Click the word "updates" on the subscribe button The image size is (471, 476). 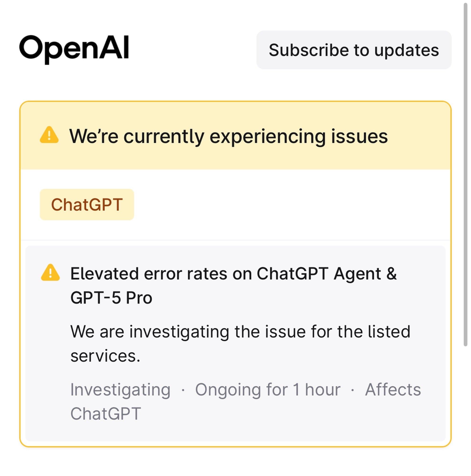[407, 50]
